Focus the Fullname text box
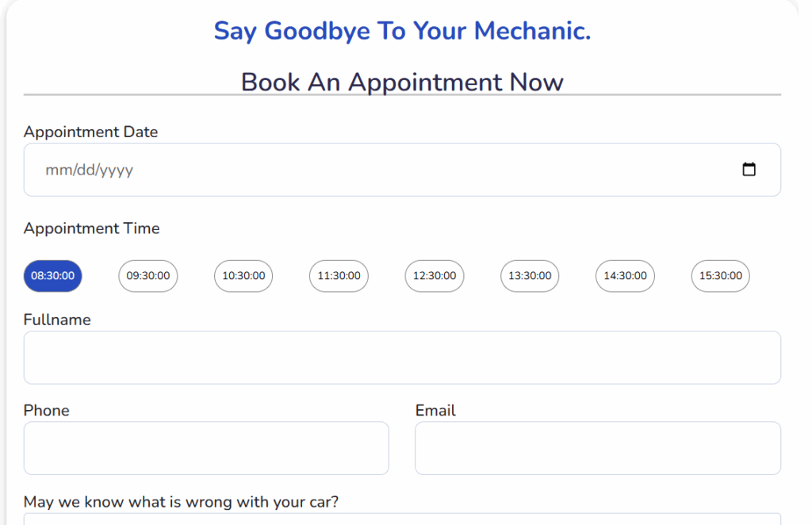This screenshot has height=525, width=812. pyautogui.click(x=402, y=358)
